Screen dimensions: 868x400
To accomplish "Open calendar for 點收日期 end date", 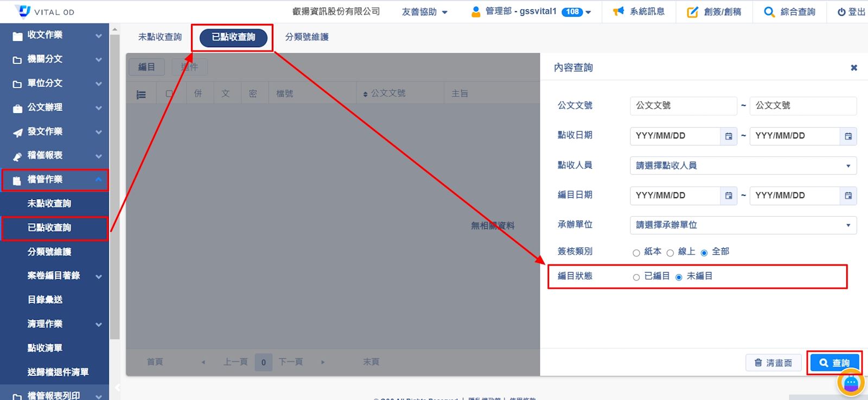I will 848,136.
